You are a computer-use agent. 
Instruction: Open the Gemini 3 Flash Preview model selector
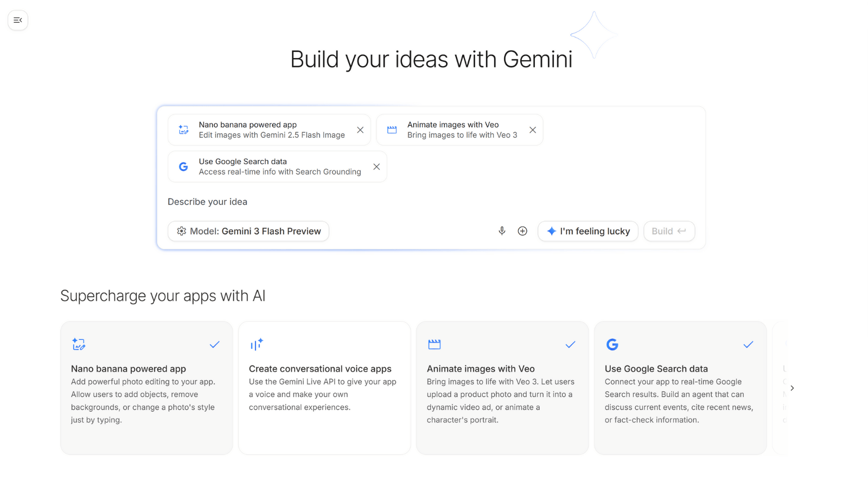point(248,231)
